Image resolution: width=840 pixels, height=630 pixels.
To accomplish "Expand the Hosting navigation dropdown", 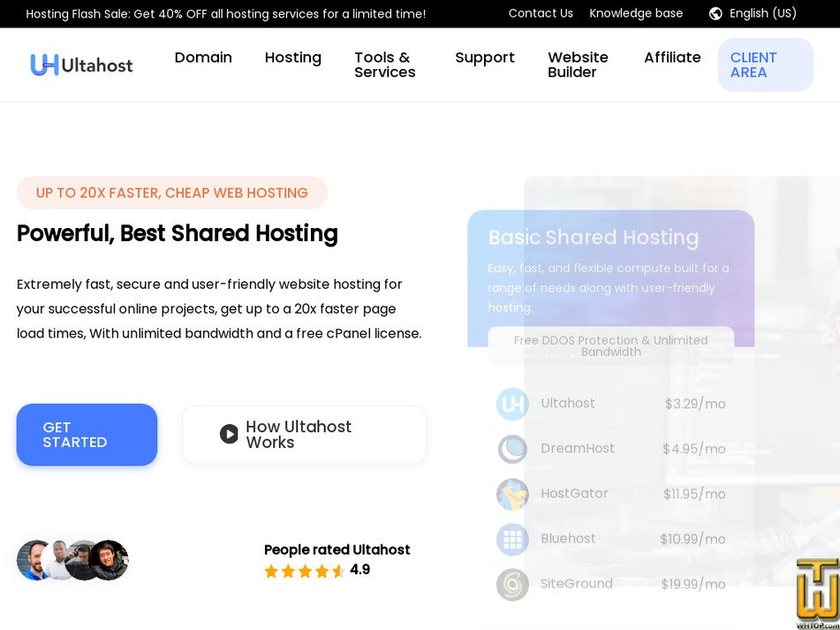I will tap(292, 57).
